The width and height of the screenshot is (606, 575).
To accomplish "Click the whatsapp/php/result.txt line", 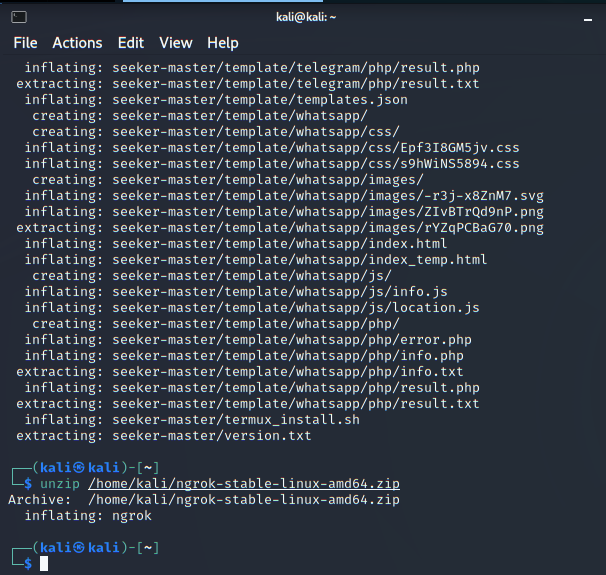I will pyautogui.click(x=248, y=403).
